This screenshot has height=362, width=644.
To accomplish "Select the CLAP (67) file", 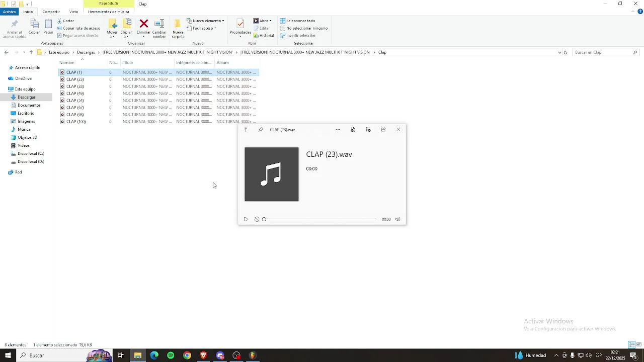I will pyautogui.click(x=75, y=108).
